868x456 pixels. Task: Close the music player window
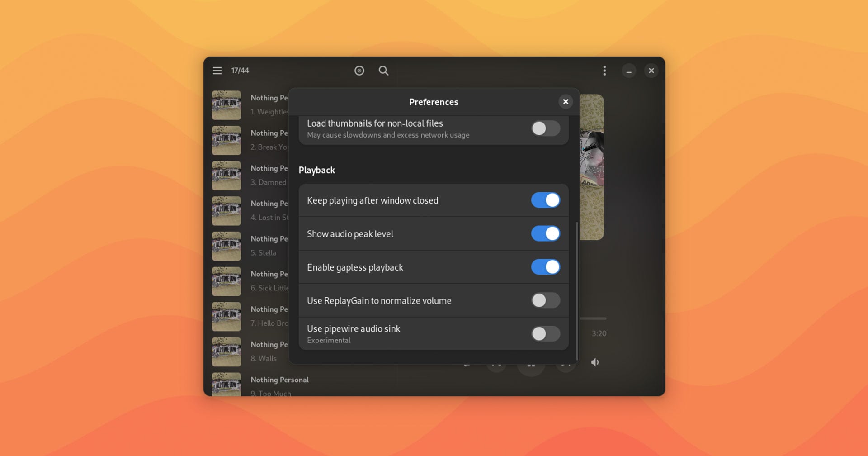point(651,71)
